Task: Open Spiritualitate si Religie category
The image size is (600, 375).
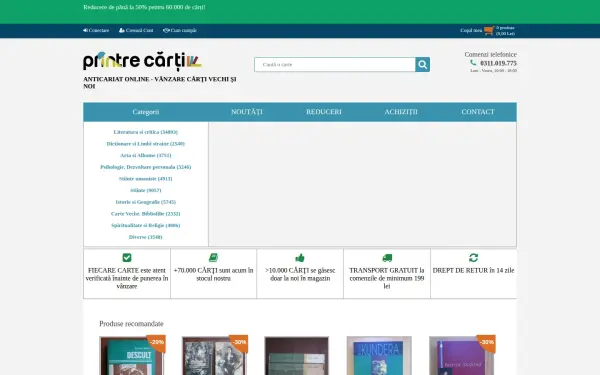Action: [x=146, y=225]
